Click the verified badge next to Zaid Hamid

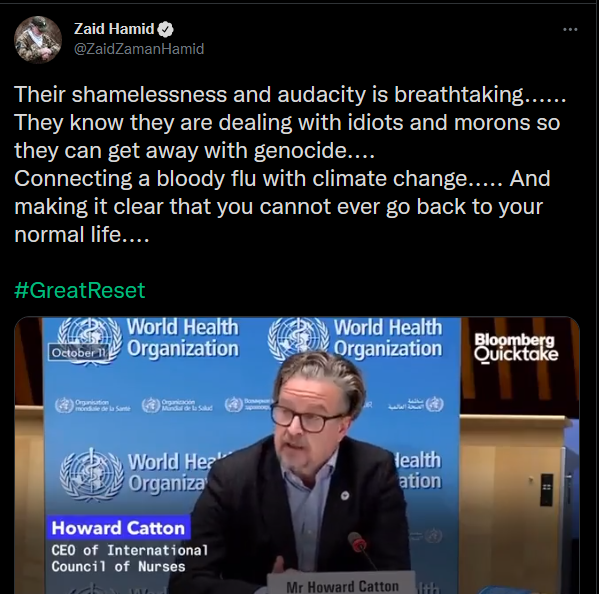click(166, 29)
